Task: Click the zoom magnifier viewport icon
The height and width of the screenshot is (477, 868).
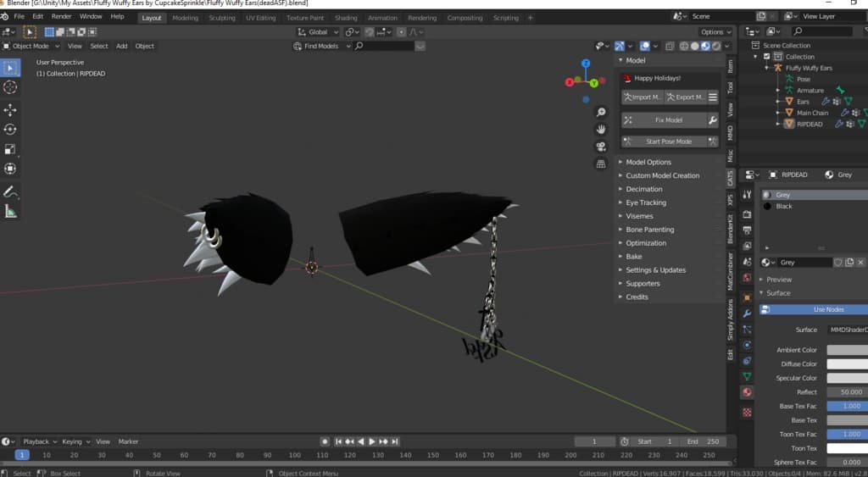Action: [x=601, y=112]
